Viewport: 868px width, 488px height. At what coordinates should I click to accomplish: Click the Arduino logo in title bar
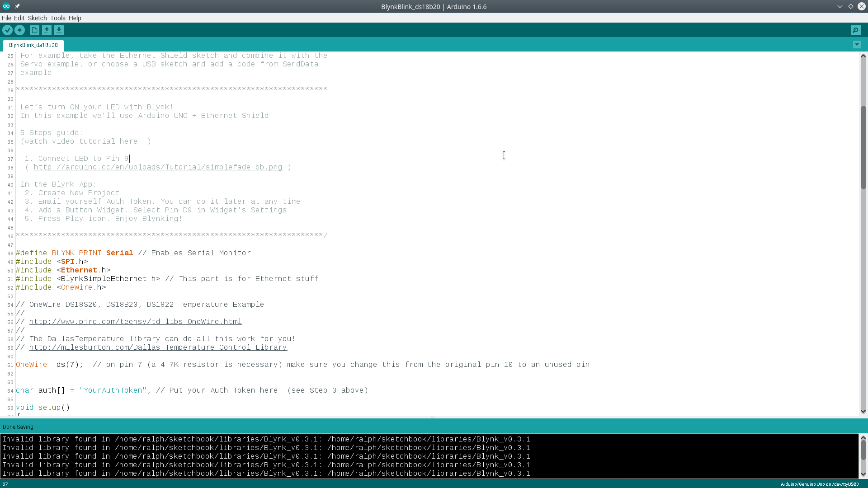pyautogui.click(x=6, y=6)
